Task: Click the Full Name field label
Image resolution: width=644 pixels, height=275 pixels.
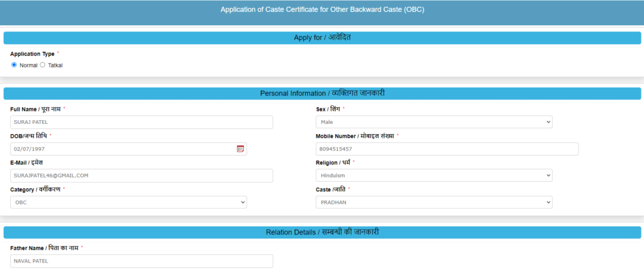Action: click(35, 109)
